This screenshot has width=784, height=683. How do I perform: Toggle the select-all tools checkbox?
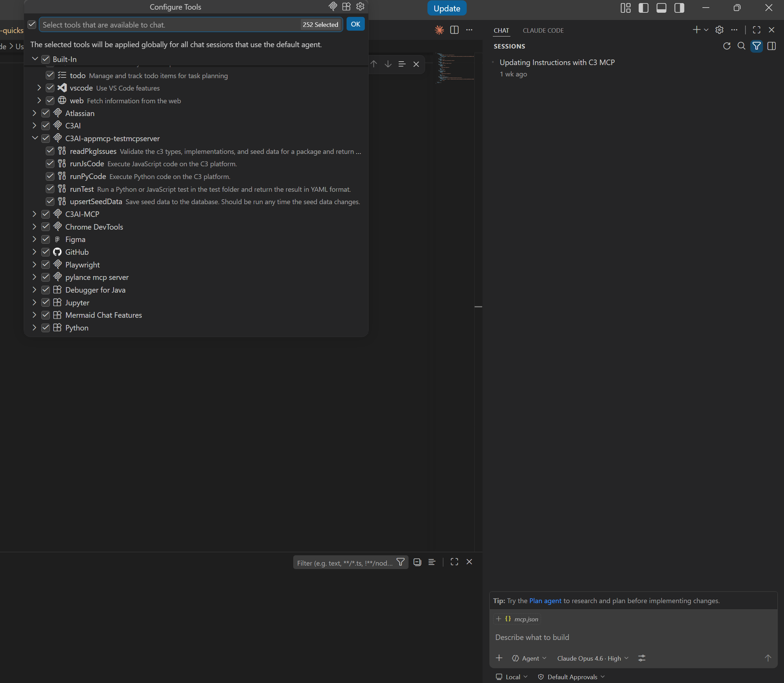point(32,24)
